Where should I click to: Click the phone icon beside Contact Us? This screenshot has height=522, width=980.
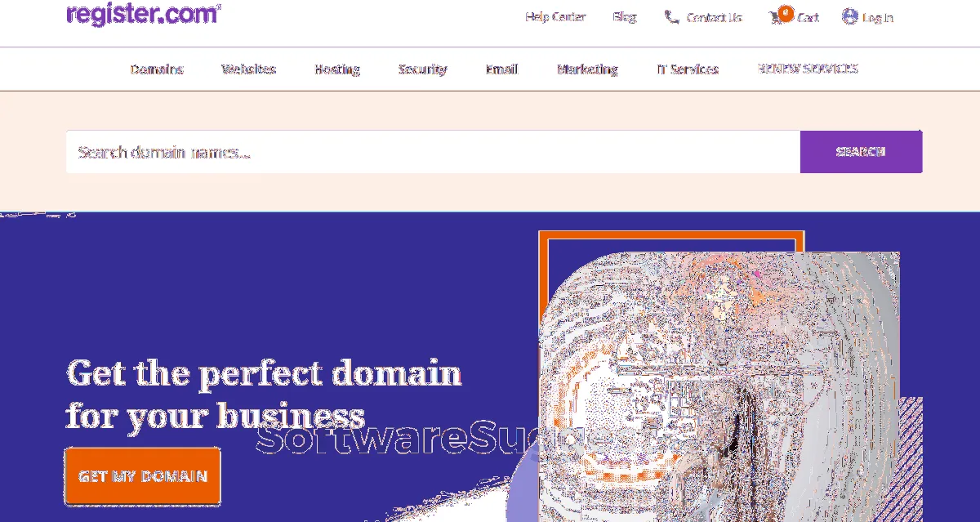(671, 16)
